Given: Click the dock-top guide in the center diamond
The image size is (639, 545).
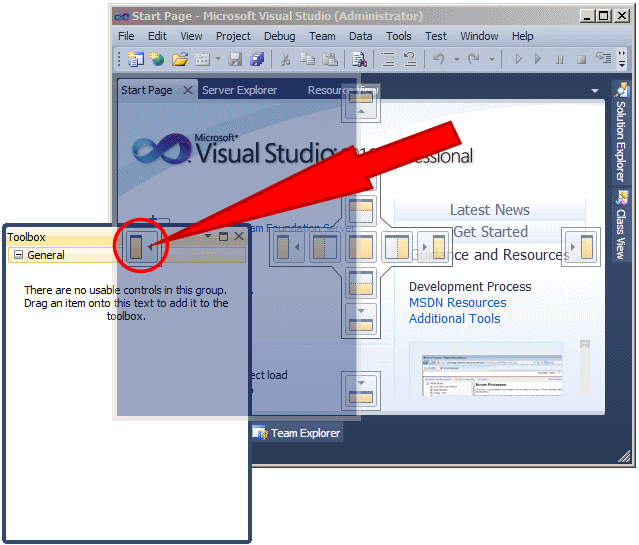Looking at the screenshot, I should click(x=361, y=210).
